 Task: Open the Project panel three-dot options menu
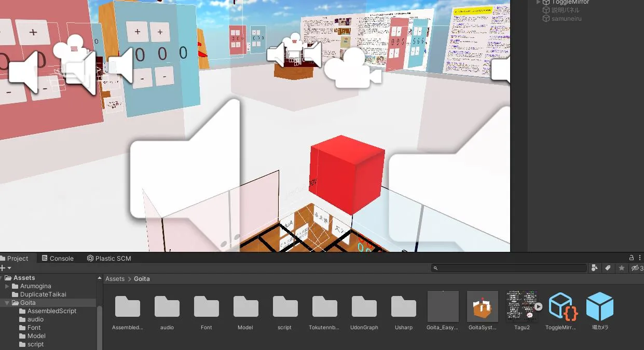pos(640,258)
